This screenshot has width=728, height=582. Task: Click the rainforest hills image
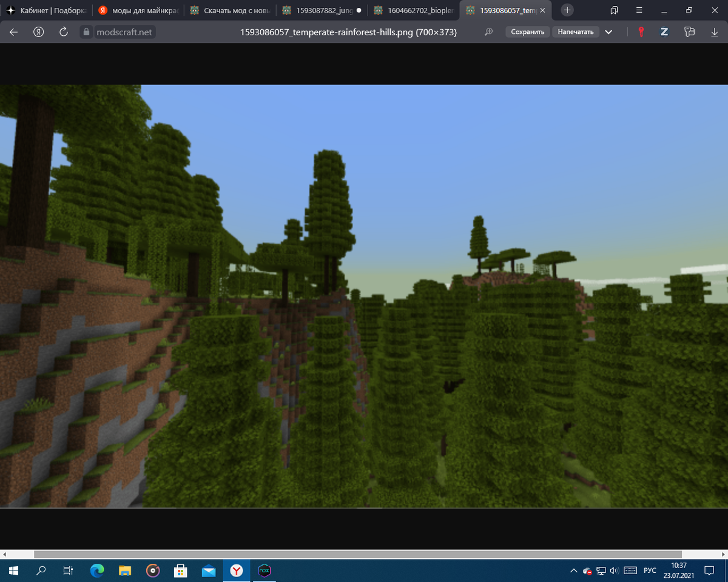[x=364, y=296]
